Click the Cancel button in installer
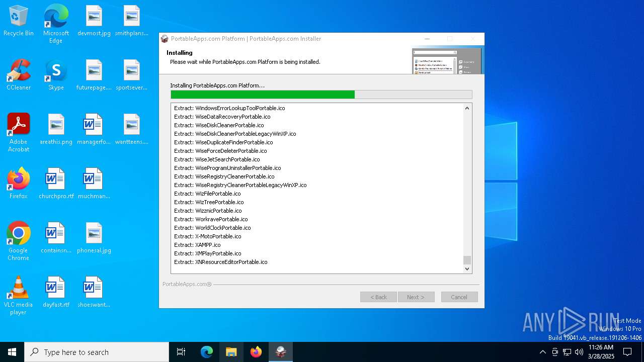Screen dimensions: 644x362 click(x=459, y=297)
